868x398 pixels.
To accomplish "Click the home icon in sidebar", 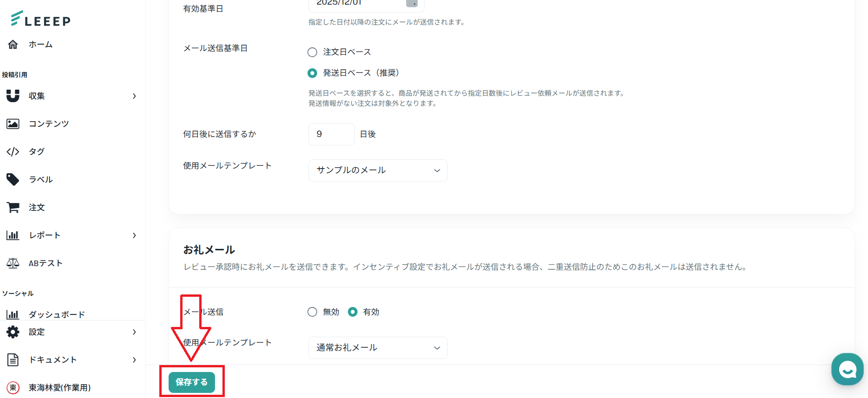I will pyautogui.click(x=13, y=45).
